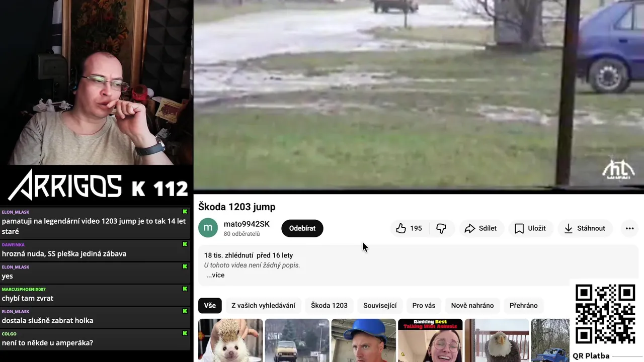Click green badge on 'dostala slušně' message
The image size is (644, 362).
pos(185,311)
